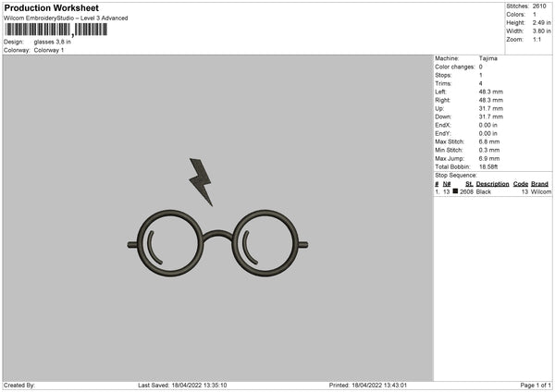Screen dimensions: 555x392
Task: Click the Height value 2.49 in
Action: pos(541,22)
